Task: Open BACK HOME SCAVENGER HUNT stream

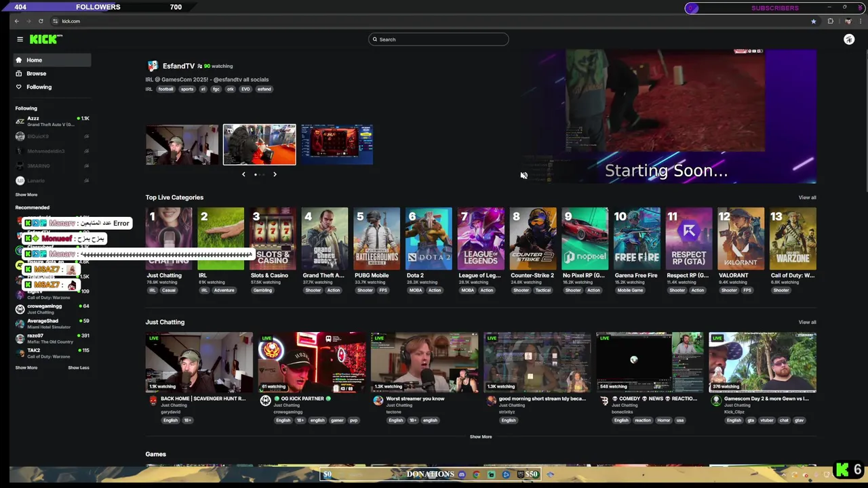Action: pos(199,363)
